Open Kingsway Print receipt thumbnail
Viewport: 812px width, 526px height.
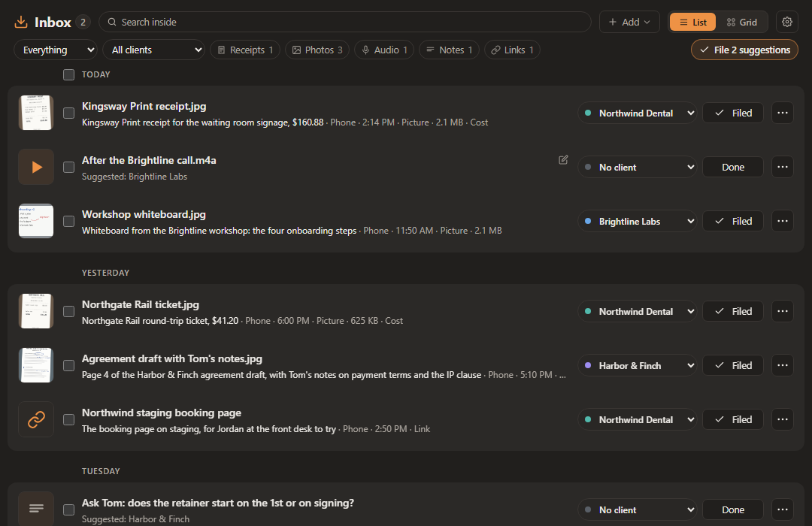(x=36, y=113)
